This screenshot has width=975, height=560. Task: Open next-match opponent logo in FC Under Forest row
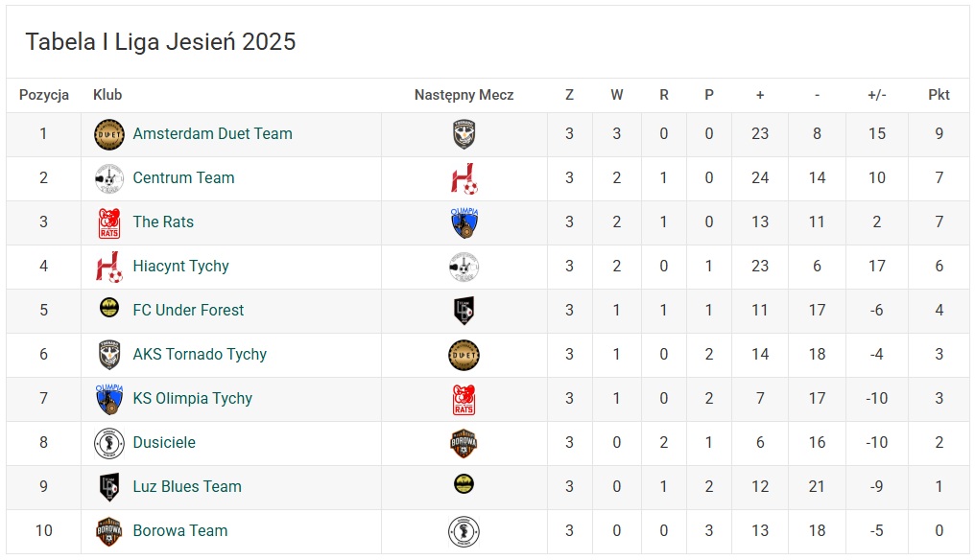coord(464,311)
